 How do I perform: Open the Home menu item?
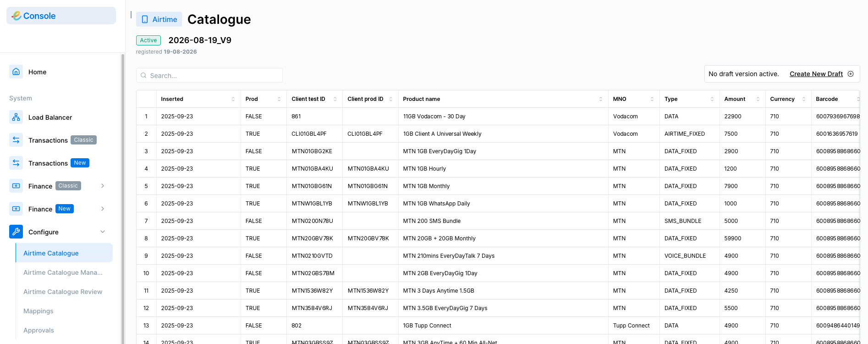click(x=37, y=72)
